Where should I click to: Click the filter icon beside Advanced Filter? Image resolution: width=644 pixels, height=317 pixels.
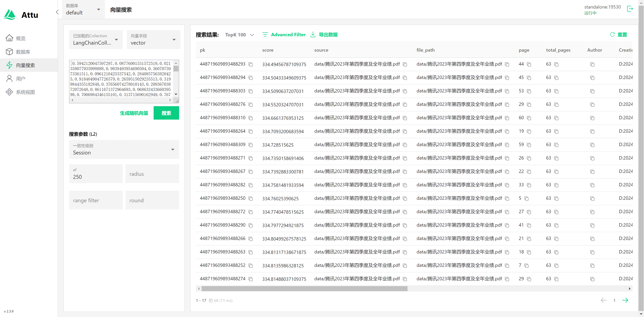265,35
